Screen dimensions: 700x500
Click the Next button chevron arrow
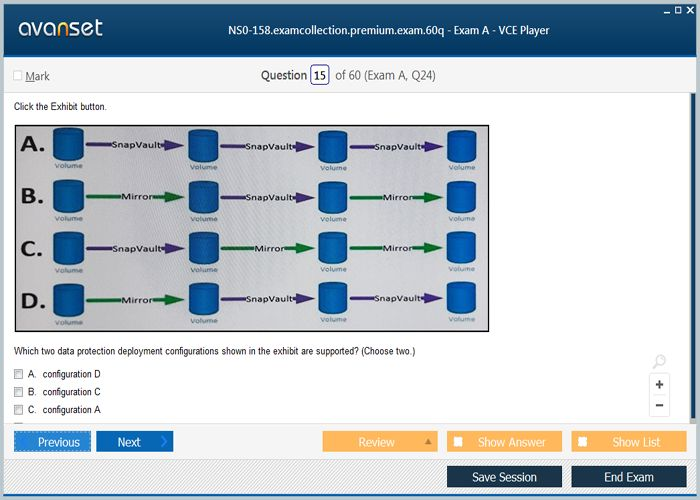pyautogui.click(x=164, y=442)
